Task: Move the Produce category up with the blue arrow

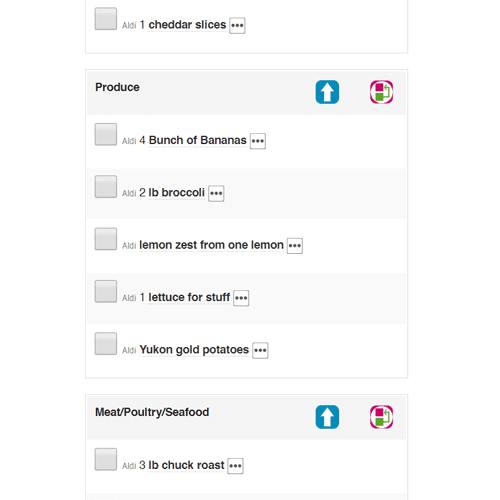Action: coord(327,92)
